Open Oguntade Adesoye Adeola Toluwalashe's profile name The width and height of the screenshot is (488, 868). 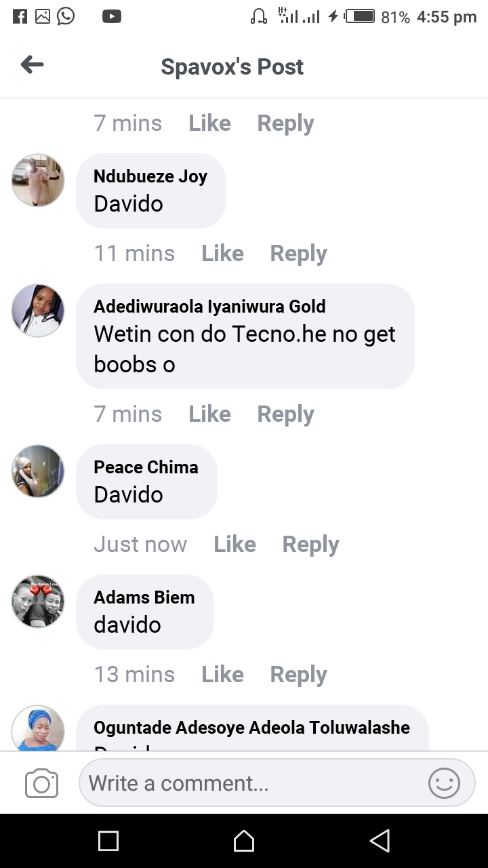[251, 728]
